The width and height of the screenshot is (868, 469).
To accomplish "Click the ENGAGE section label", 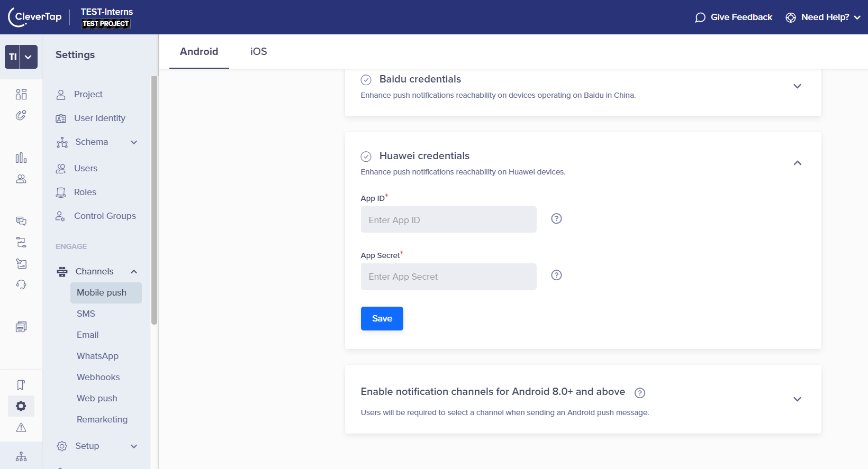I will [71, 246].
